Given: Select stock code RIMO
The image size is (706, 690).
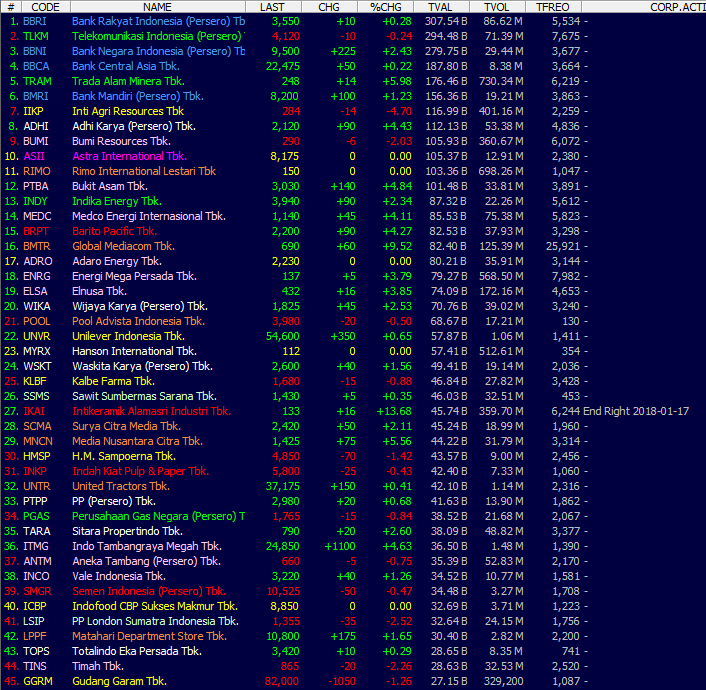Looking at the screenshot, I should point(37,171).
